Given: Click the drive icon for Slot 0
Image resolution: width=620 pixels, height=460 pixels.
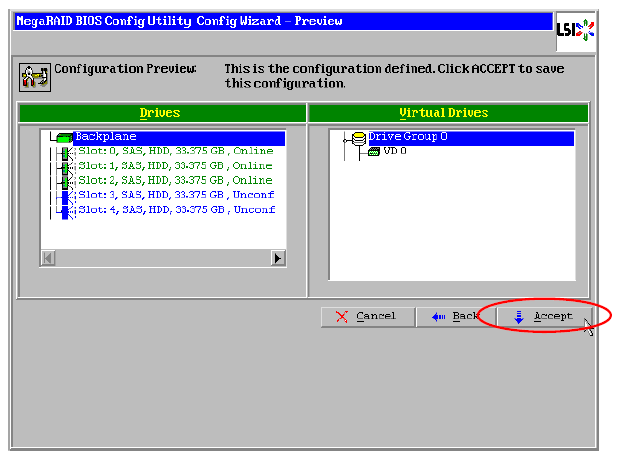Looking at the screenshot, I should [66, 153].
